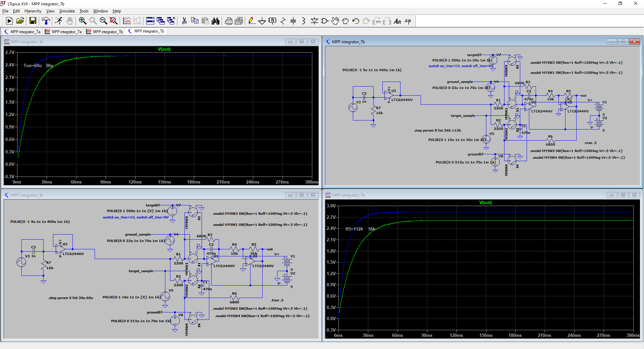Select the Capacitor component tool
The width and height of the screenshot is (644, 349).
[293, 21]
